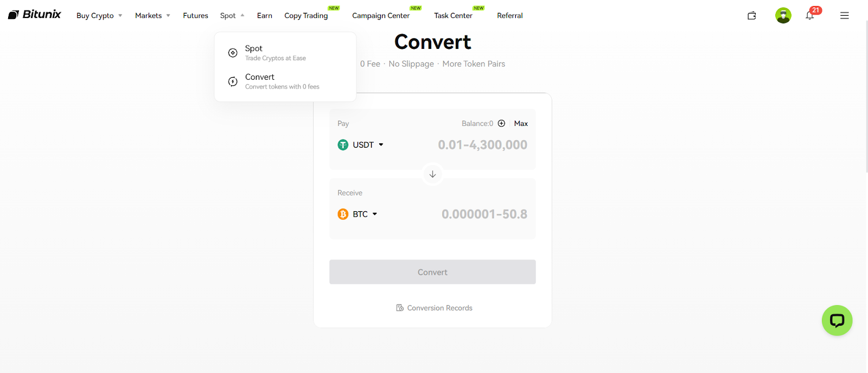
Task: Click the Tether USDT coin icon
Action: [x=343, y=145]
